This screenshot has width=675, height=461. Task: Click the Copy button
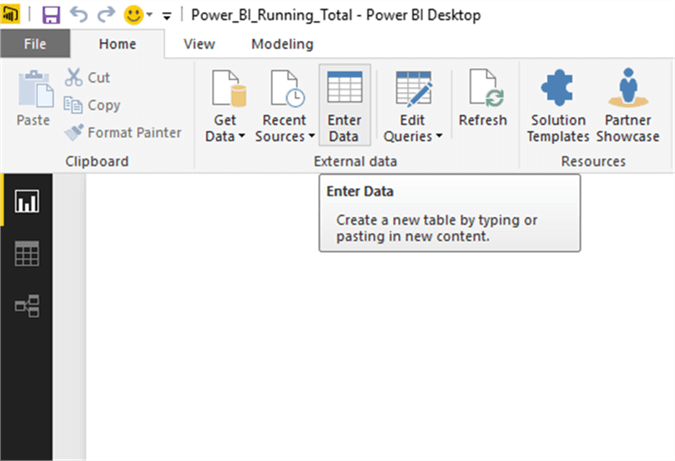(92, 105)
